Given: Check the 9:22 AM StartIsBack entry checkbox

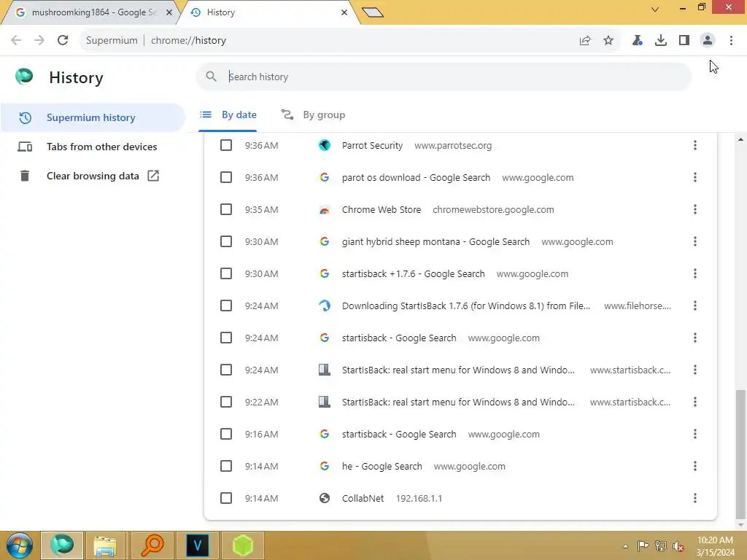Looking at the screenshot, I should click(x=226, y=402).
